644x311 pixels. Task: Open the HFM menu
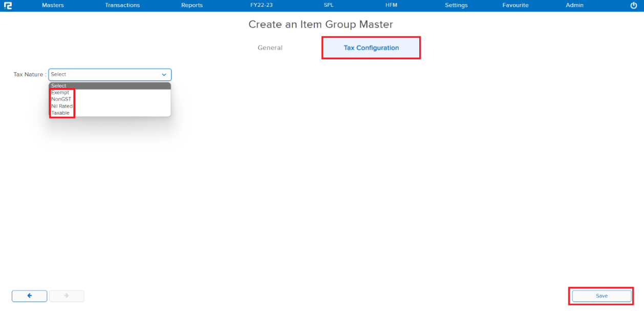[391, 5]
